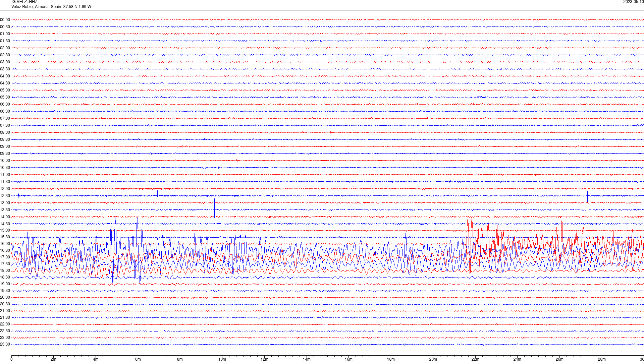Click the blue spike on the 13:30 trace

pyautogui.click(x=214, y=208)
